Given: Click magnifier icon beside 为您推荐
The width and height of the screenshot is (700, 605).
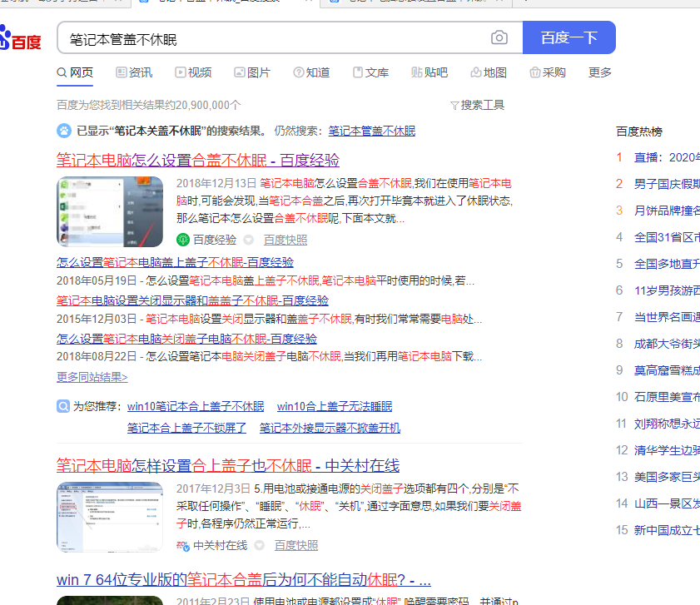Looking at the screenshot, I should pyautogui.click(x=63, y=406).
